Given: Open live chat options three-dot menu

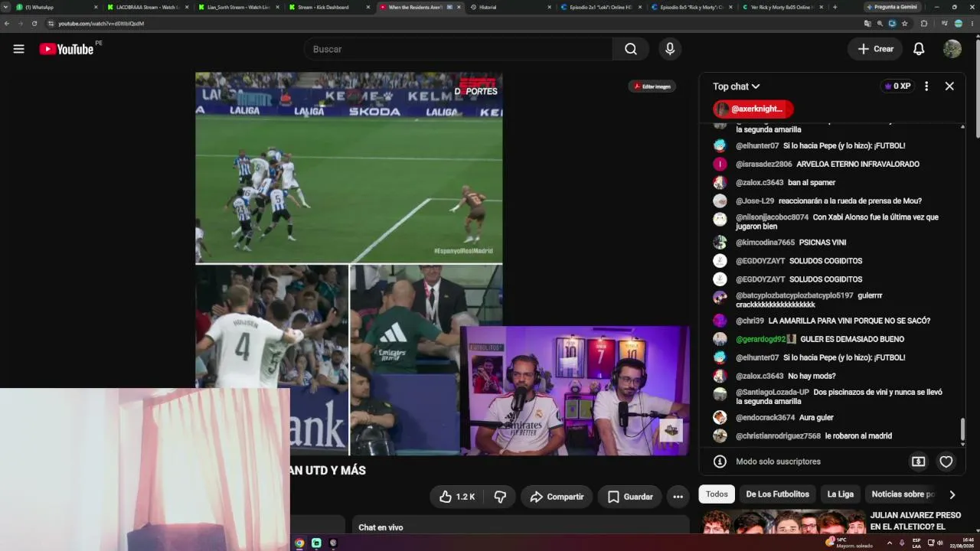Looking at the screenshot, I should click(926, 86).
